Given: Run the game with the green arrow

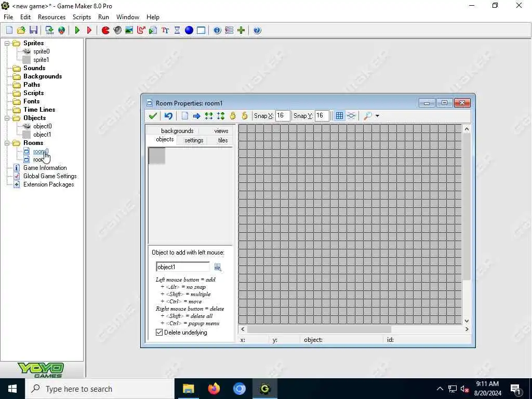Looking at the screenshot, I should click(77, 30).
